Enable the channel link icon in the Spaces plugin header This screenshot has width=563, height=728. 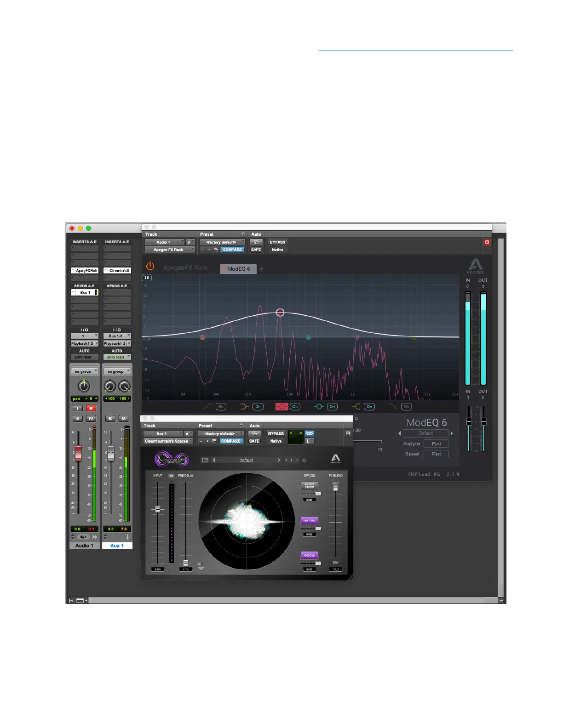pos(310,433)
